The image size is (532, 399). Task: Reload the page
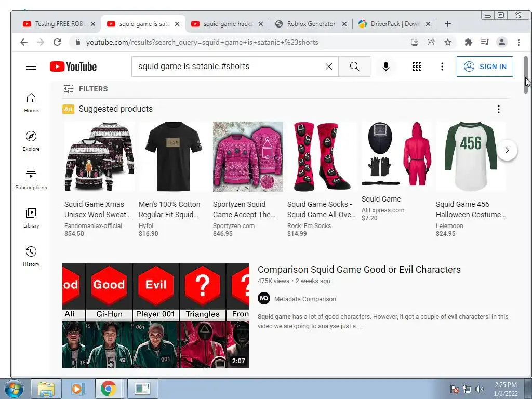[57, 42]
